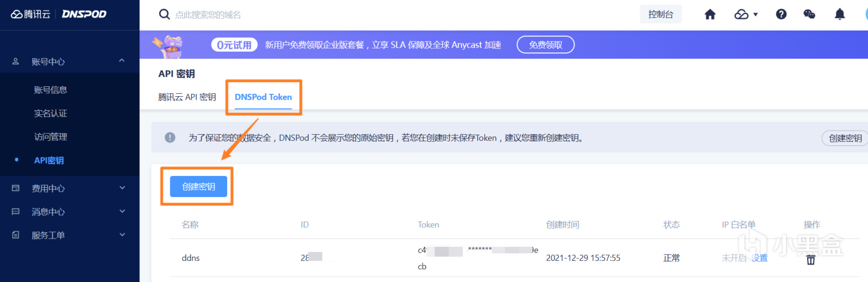Click the 免费领取 banner button

[x=545, y=45]
